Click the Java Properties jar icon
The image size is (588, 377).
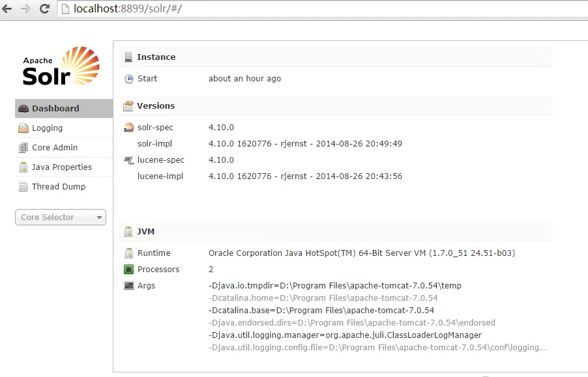coord(23,167)
